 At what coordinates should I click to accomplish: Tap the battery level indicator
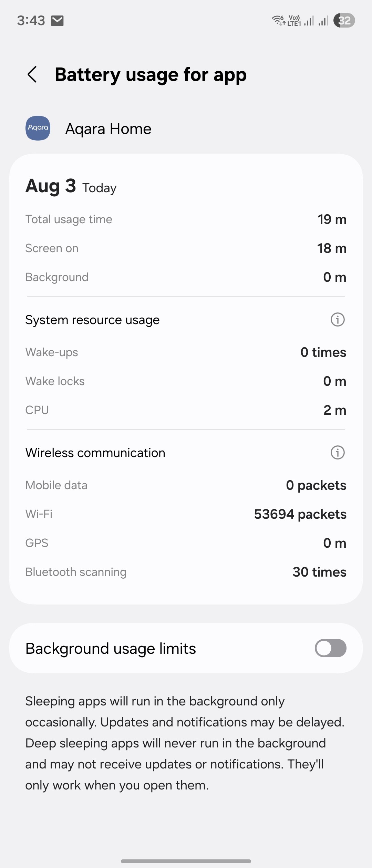coord(344,21)
